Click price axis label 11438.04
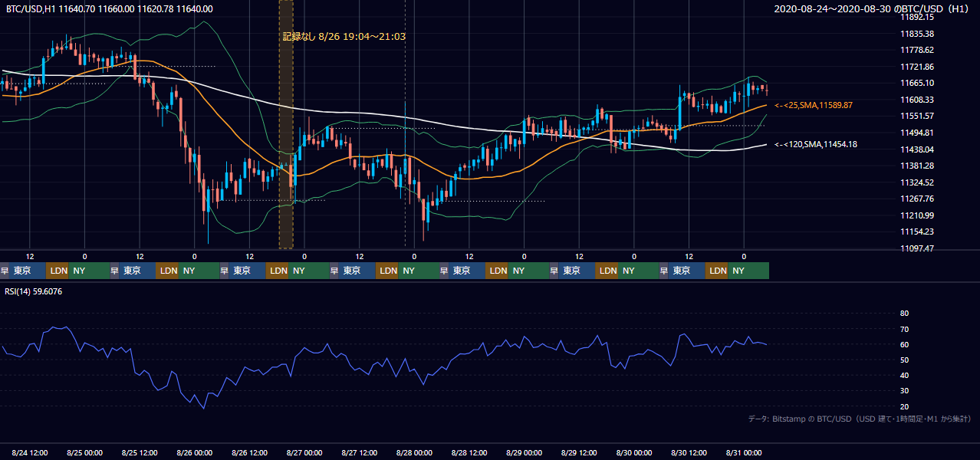Screen dimensions: 980x460 tap(916, 149)
